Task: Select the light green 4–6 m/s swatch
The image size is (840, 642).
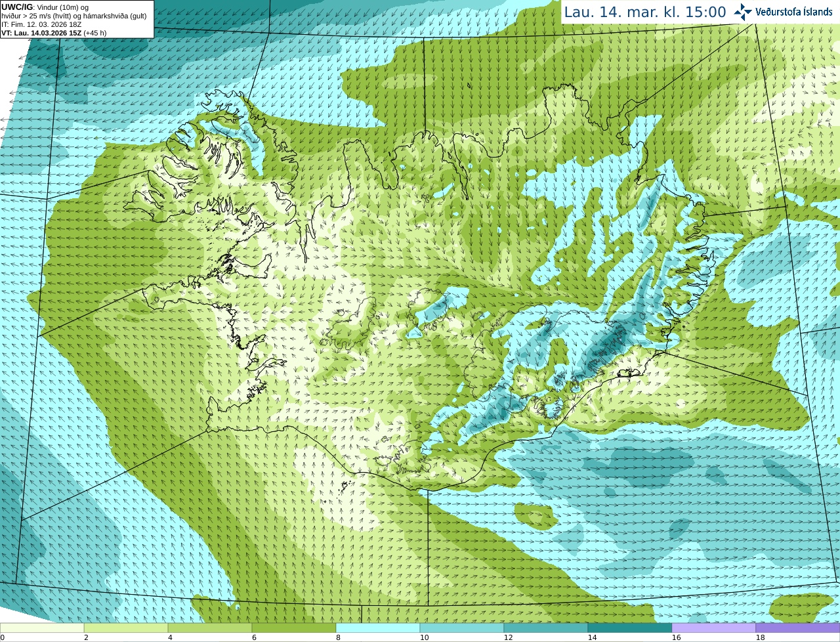Action: click(x=210, y=628)
